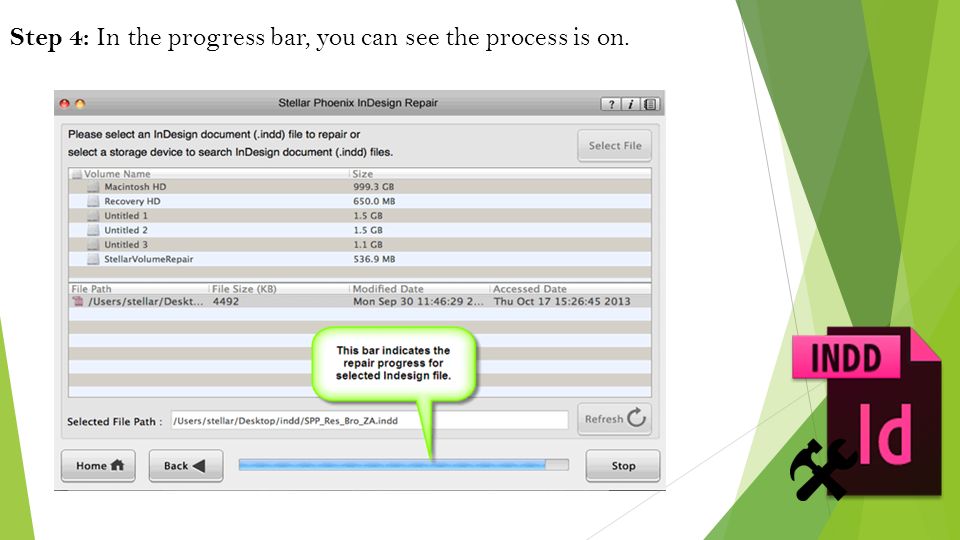The height and width of the screenshot is (540, 960).
Task: Click the Recovery HD drive icon
Action: click(92, 201)
